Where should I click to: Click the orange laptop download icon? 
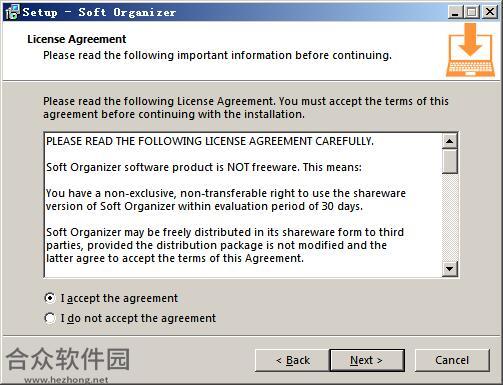click(470, 50)
